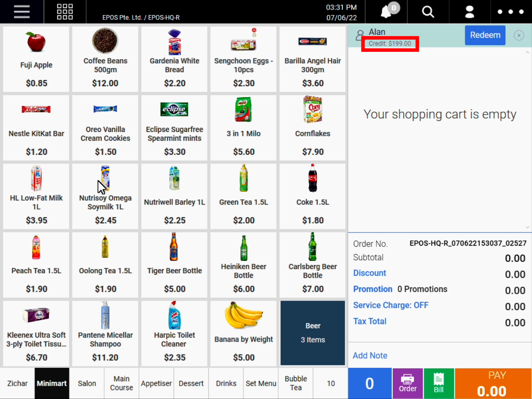Select Oolong Tea 1.5L
Viewport: 532px width, 399px height.
click(x=105, y=265)
